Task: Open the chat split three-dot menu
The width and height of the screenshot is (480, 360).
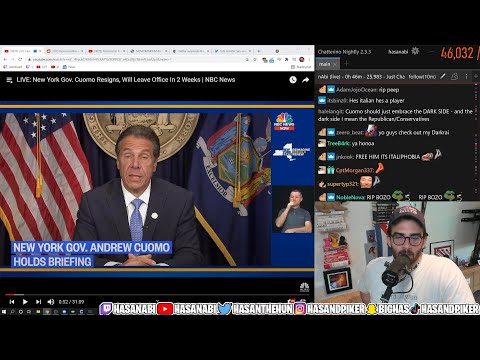Action: point(466,76)
